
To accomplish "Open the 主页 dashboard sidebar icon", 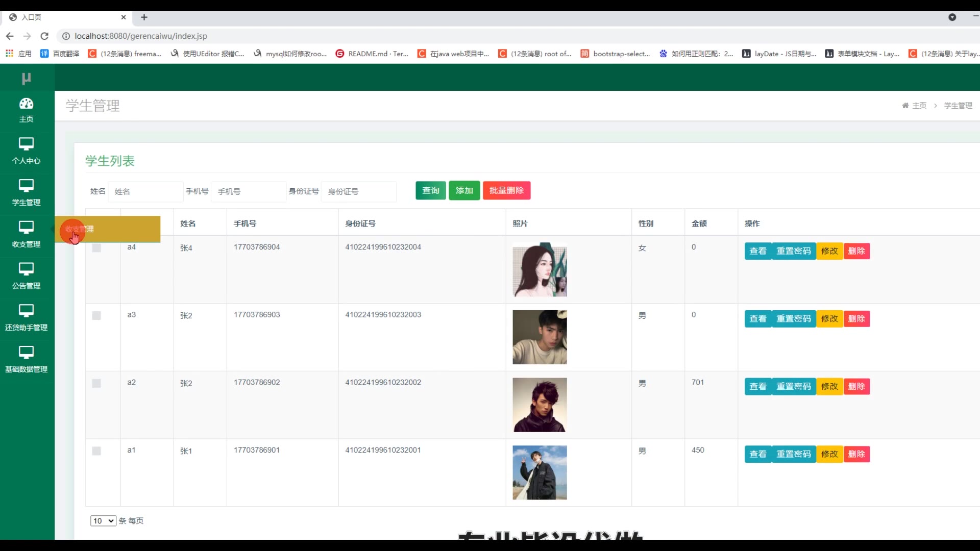I will [26, 104].
